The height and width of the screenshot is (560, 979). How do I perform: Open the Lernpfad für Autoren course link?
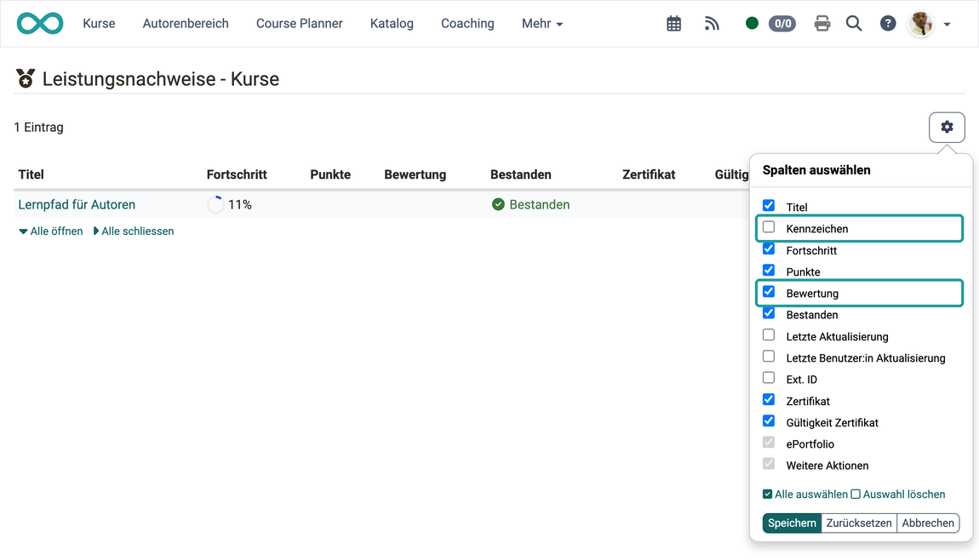[x=77, y=205]
